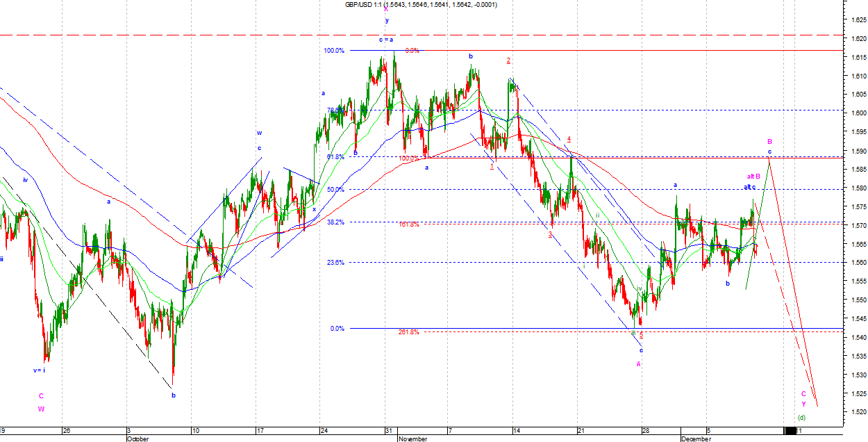Screen dimensions: 868x442
Task: Select the blue 50.0% retracement label
Action: coord(336,189)
